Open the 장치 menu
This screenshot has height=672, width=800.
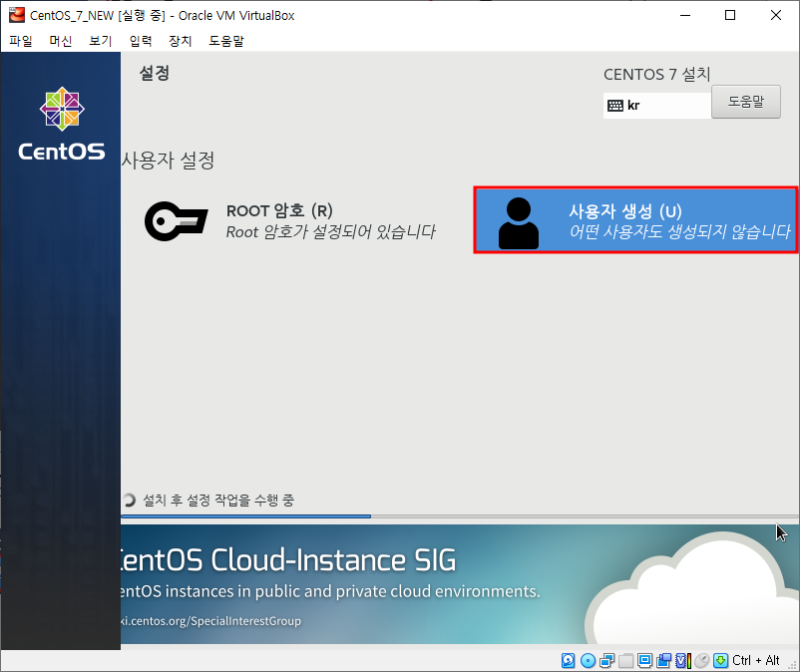pyautogui.click(x=180, y=41)
